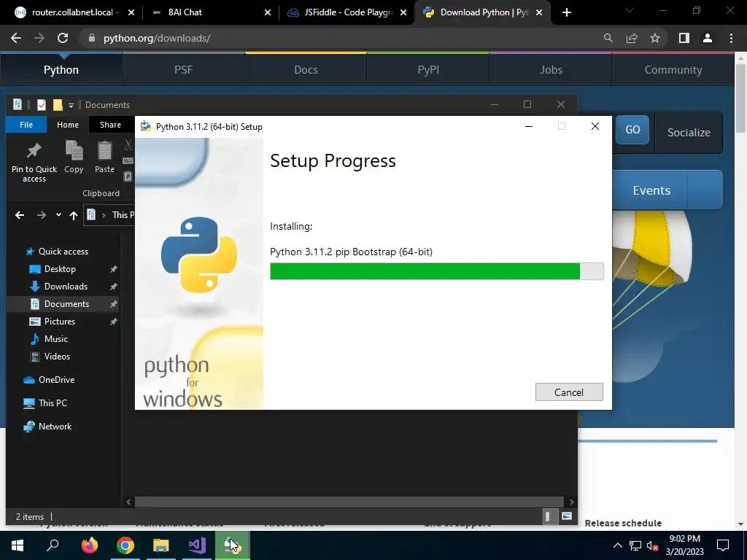Select Share ribbon tab in Explorer
The height and width of the screenshot is (560, 747).
110,125
